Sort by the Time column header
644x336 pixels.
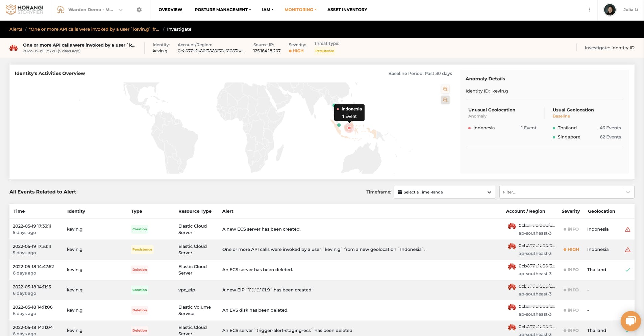point(19,211)
